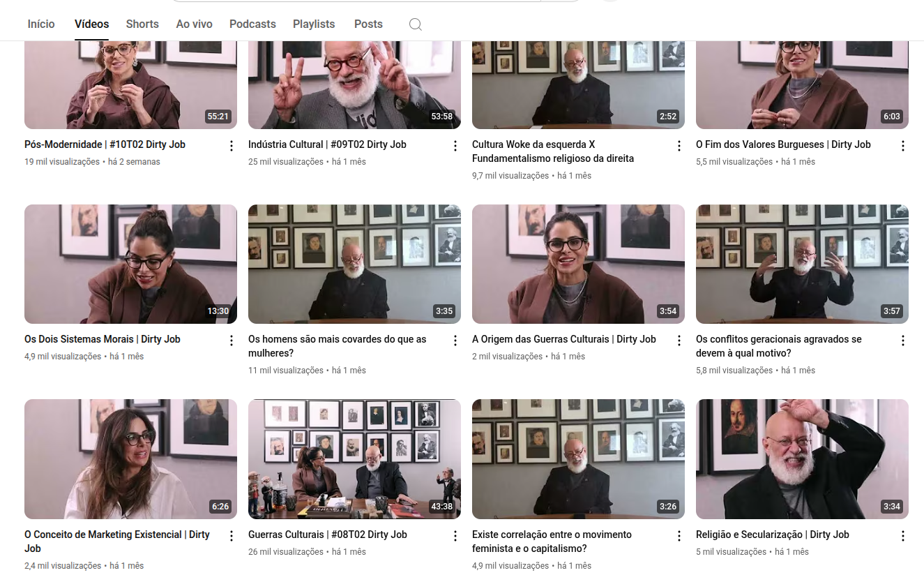
Task: Switch to the Shorts tab
Action: [142, 24]
